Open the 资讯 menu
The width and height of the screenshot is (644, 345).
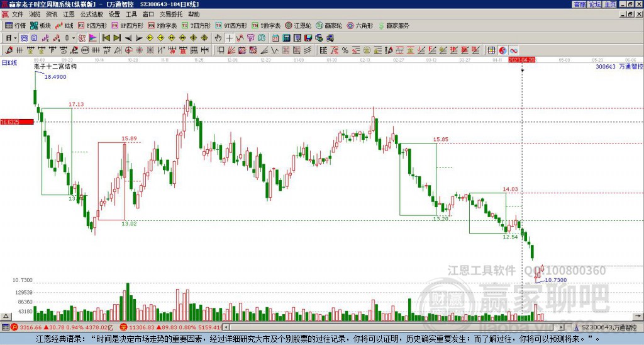52,14
